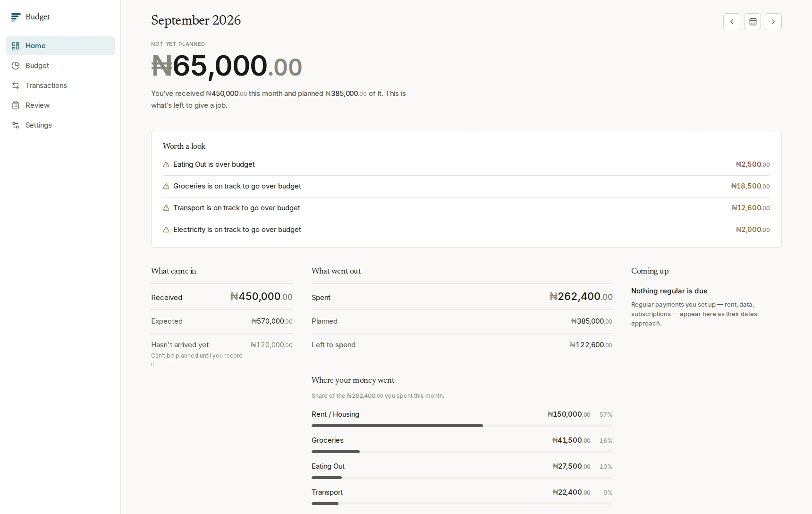Click the Review clipboard icon
This screenshot has height=514, width=812.
pos(16,105)
